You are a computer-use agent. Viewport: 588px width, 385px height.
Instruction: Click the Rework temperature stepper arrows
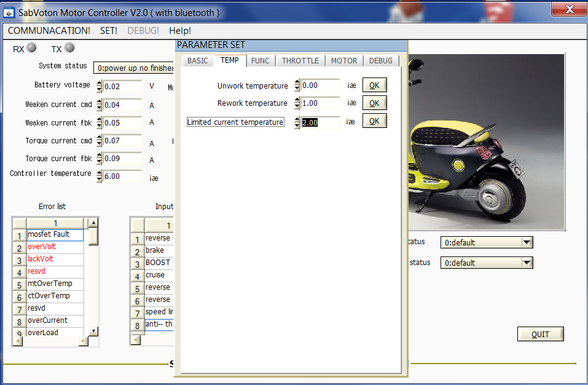click(x=297, y=103)
